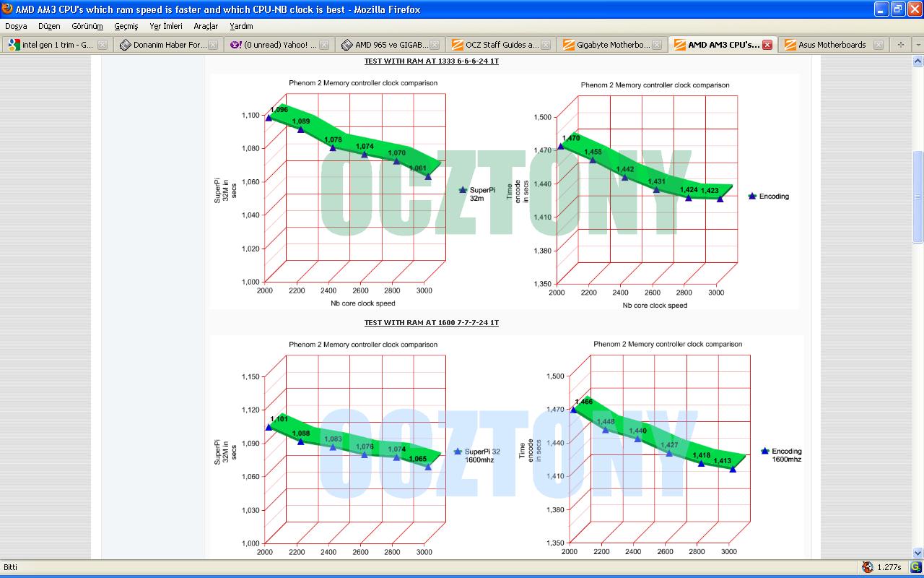Close the Gigabyte Motherboard tab
The width and height of the screenshot is (924, 578).
657,45
